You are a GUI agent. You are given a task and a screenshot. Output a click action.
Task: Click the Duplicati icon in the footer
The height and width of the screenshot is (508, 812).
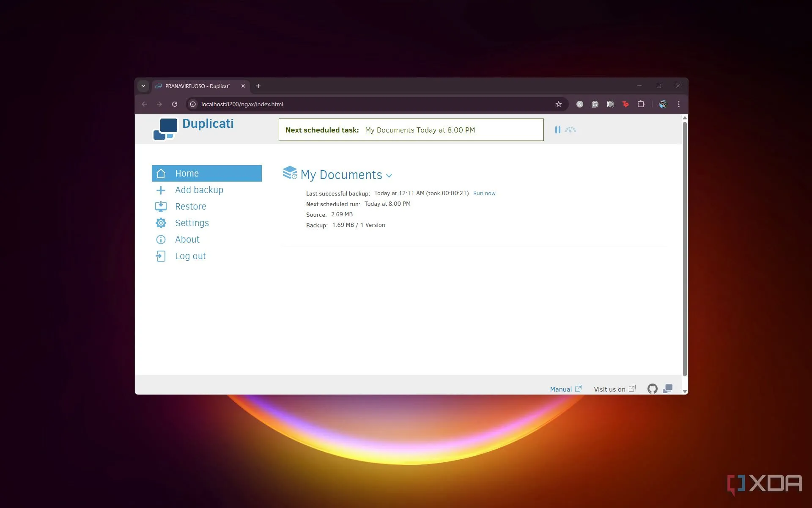tap(668, 388)
